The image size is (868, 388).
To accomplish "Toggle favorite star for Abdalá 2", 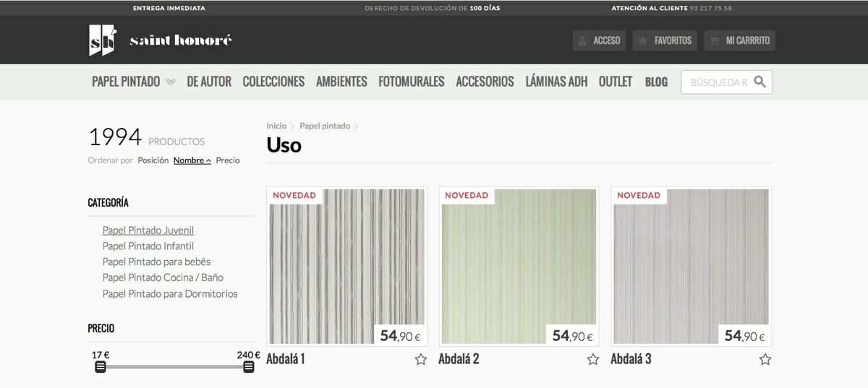I will (592, 359).
